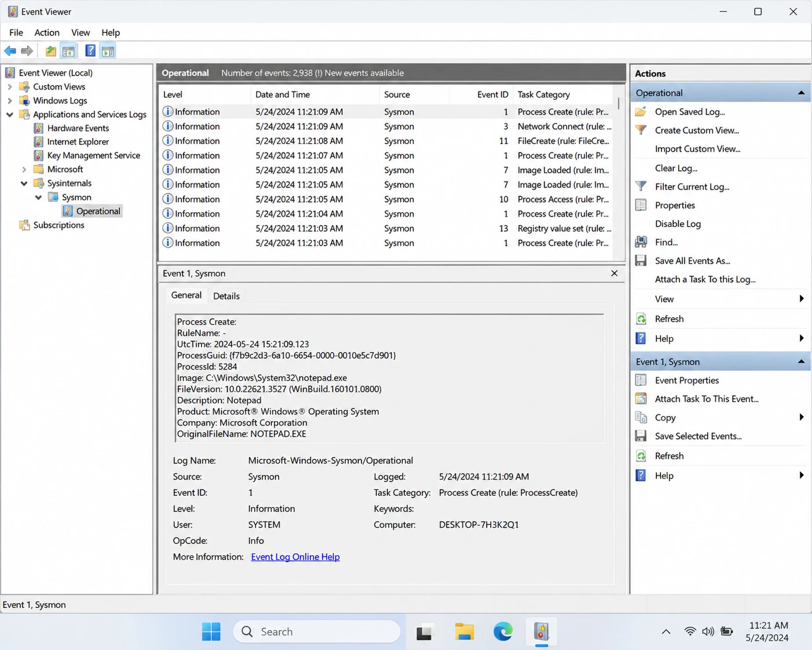Select the FileCreate event row
The height and width of the screenshot is (650, 812).
click(386, 141)
